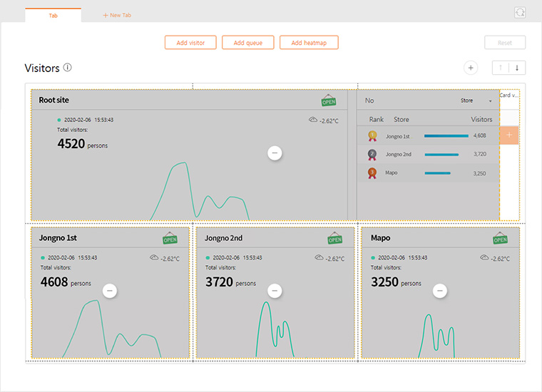Click the Reset button
The image size is (542, 392).
(505, 43)
